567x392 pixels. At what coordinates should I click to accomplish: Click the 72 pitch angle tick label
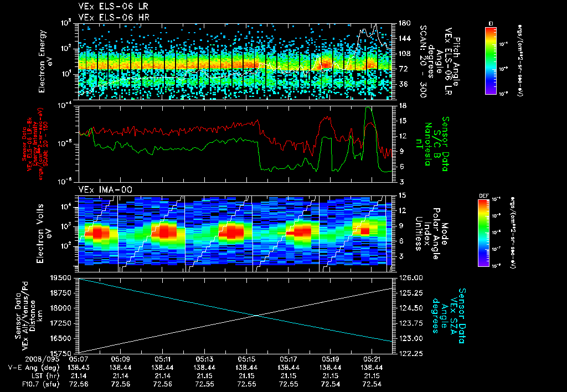(x=403, y=69)
